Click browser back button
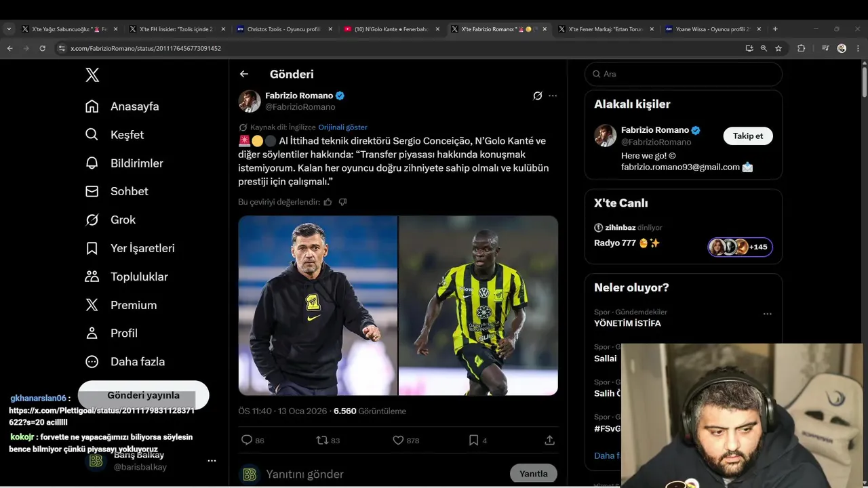This screenshot has height=488, width=868. [x=9, y=48]
